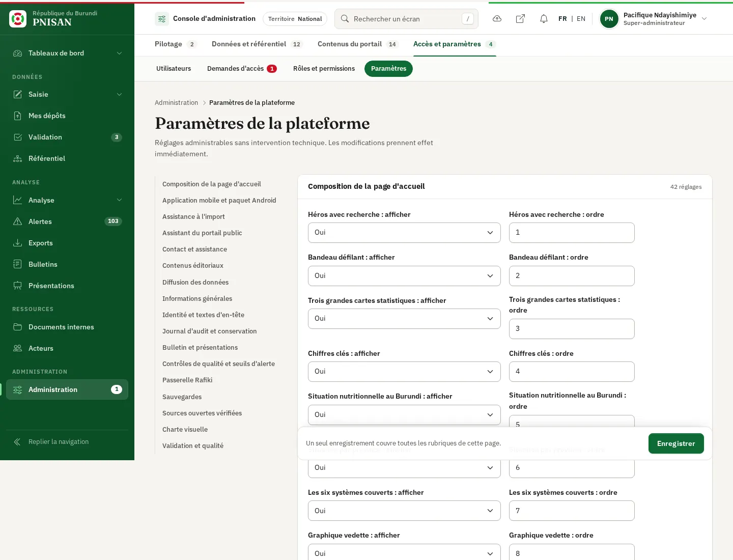
Task: Switch to Pilotage tab
Action: [176, 44]
